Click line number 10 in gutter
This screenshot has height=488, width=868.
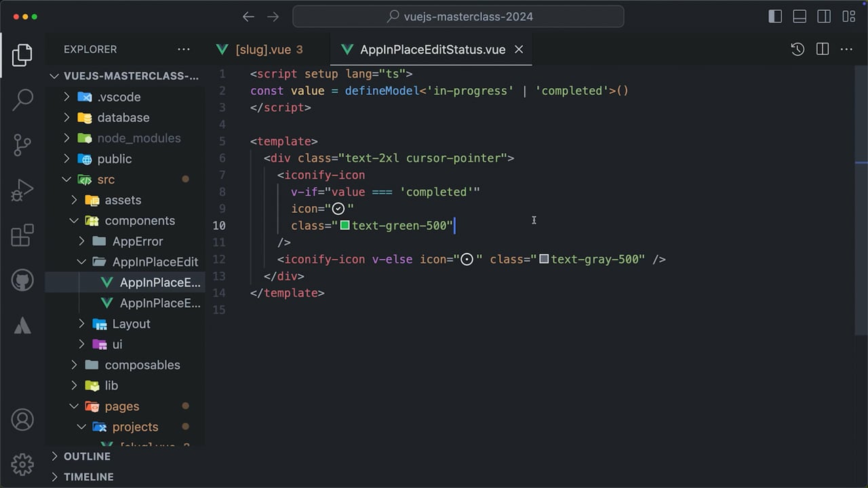coord(219,226)
